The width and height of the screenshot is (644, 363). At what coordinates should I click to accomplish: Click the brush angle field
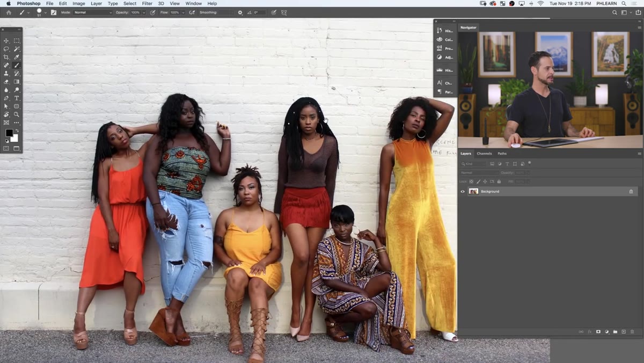pos(259,12)
